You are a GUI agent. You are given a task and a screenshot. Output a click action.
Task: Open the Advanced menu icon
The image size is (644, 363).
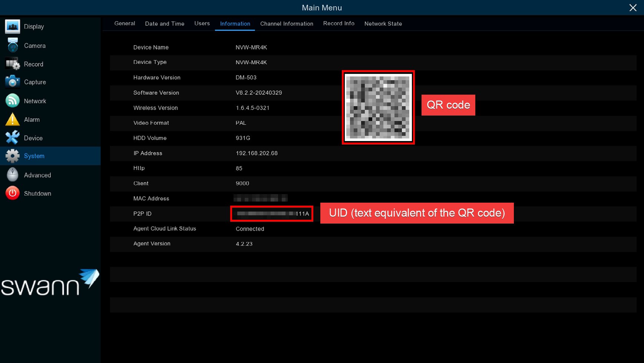coord(13,175)
